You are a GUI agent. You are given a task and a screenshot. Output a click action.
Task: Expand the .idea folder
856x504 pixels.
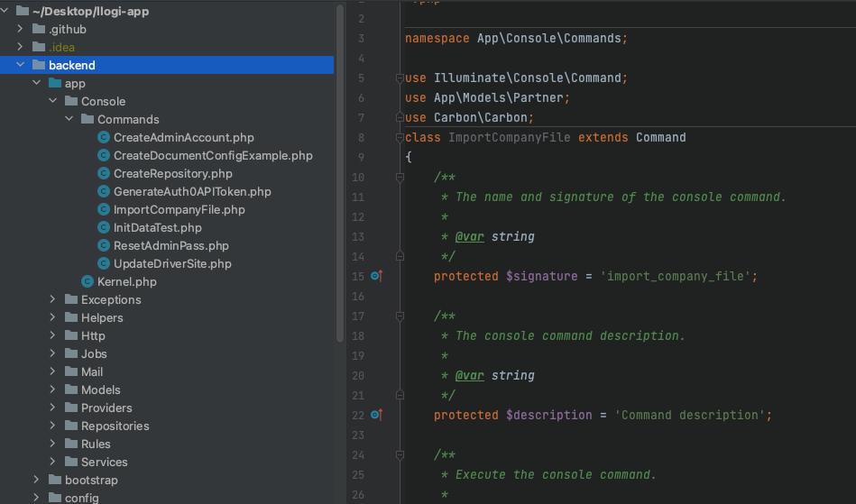tap(20, 46)
